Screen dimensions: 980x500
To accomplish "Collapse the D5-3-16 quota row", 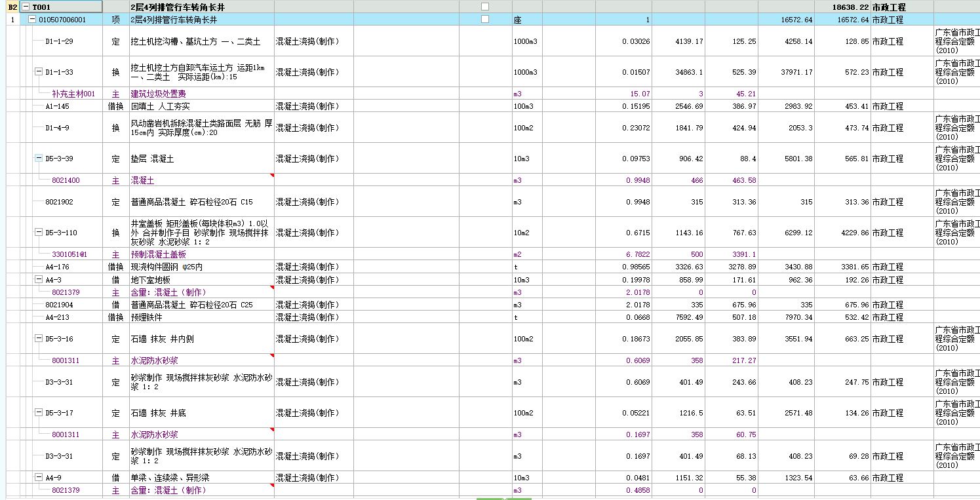I will (x=39, y=339).
